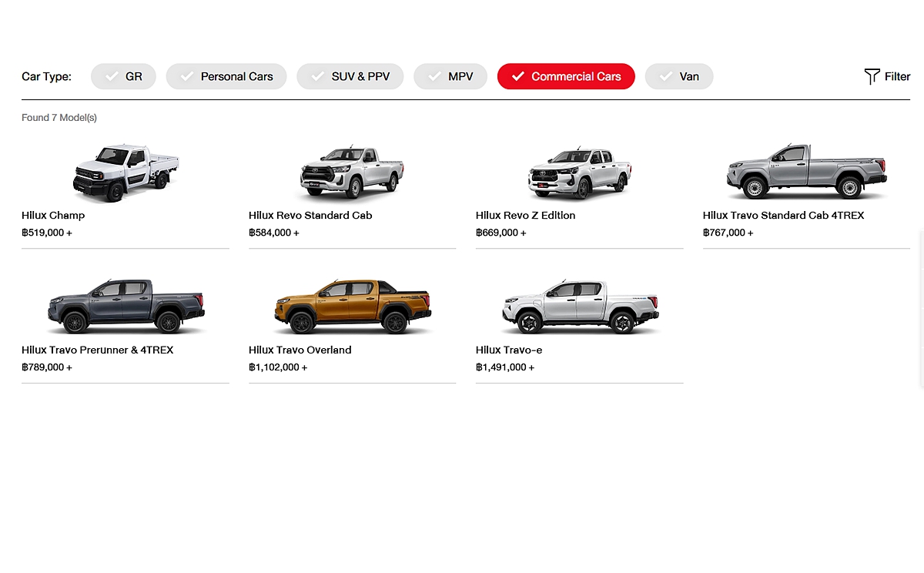Screen dimensions: 924x573
Task: Toggle the MPV car type chip
Action: click(450, 76)
